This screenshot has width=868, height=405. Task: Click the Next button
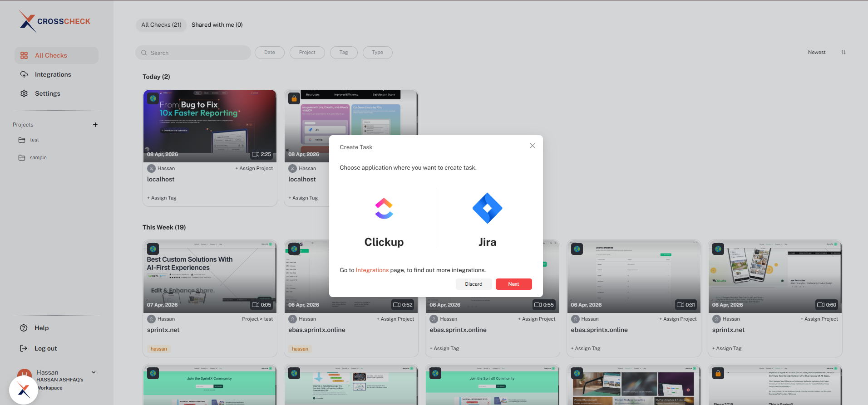[513, 284]
